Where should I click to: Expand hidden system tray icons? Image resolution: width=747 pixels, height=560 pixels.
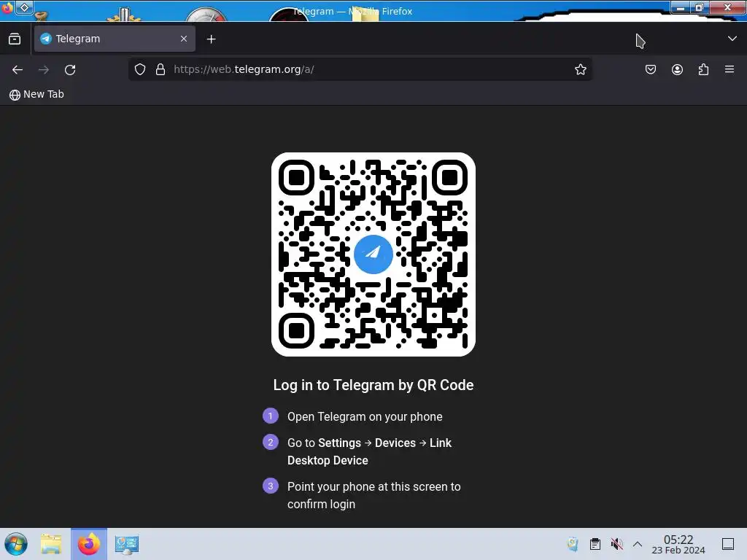tap(638, 544)
